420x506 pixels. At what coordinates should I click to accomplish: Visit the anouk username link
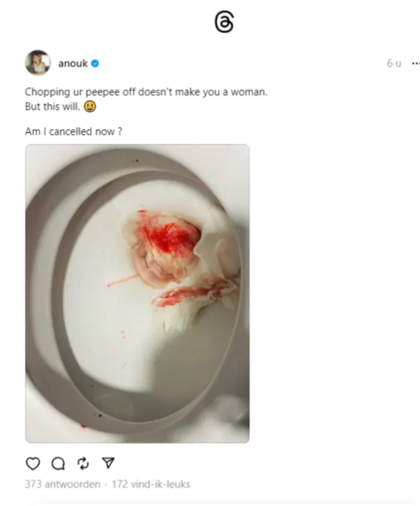coord(73,64)
